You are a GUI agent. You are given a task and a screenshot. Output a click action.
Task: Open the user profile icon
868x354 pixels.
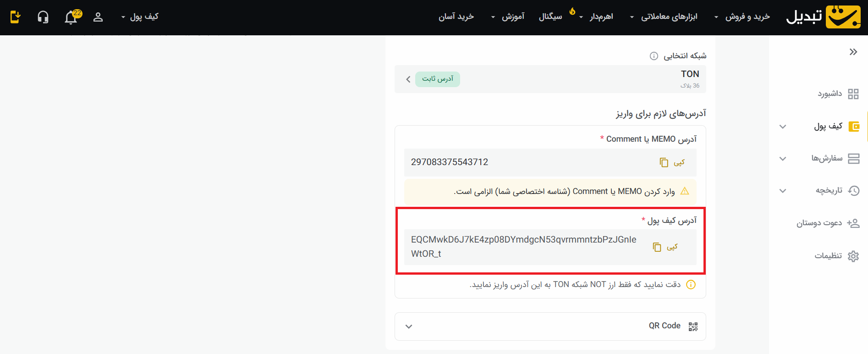point(98,17)
